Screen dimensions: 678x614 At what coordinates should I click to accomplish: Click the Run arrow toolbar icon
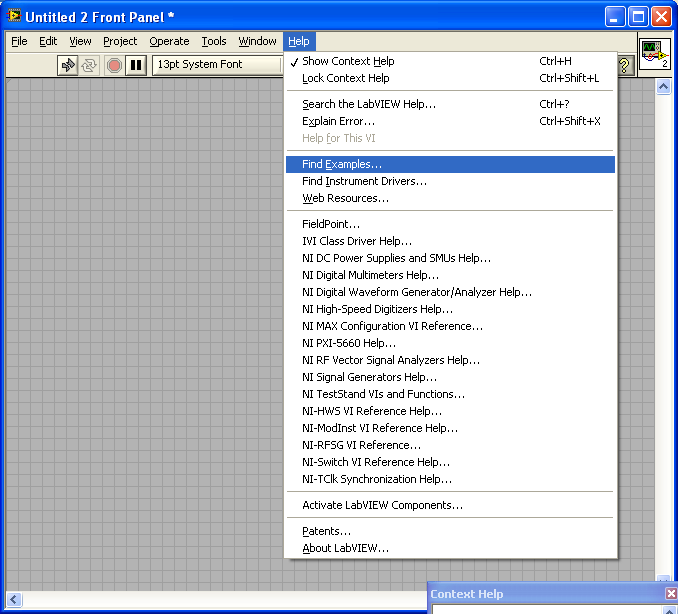coord(68,65)
